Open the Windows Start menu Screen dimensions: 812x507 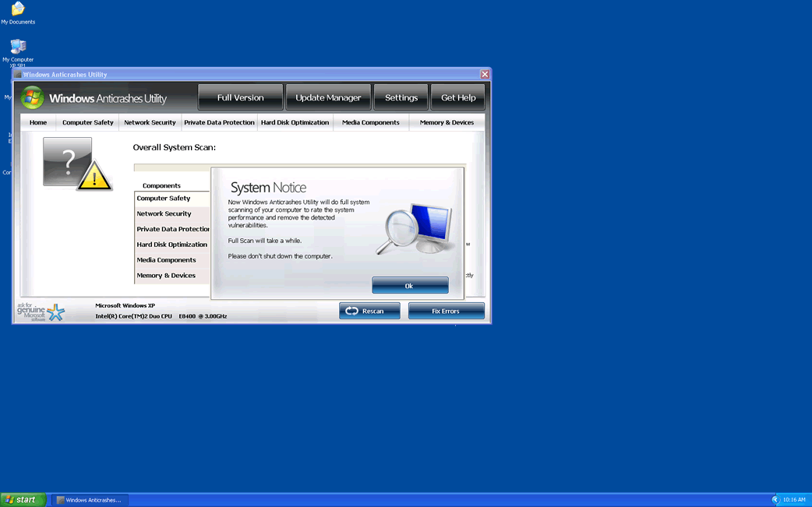pyautogui.click(x=23, y=499)
